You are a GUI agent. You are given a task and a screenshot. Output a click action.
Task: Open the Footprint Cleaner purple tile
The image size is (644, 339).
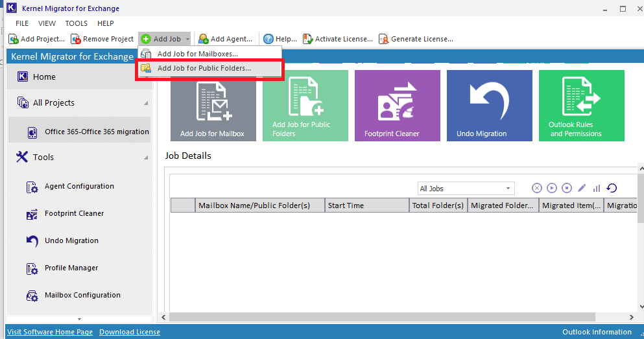(397, 106)
